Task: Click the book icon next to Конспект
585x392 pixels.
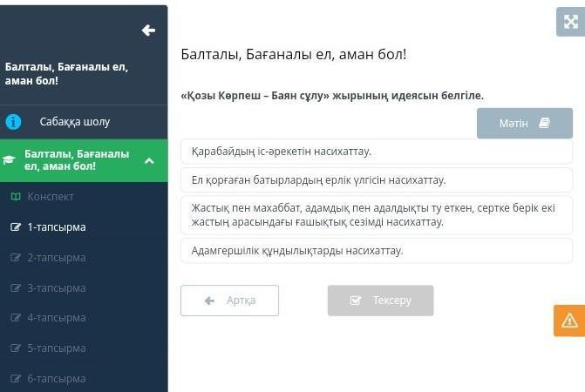Action: pos(15,197)
